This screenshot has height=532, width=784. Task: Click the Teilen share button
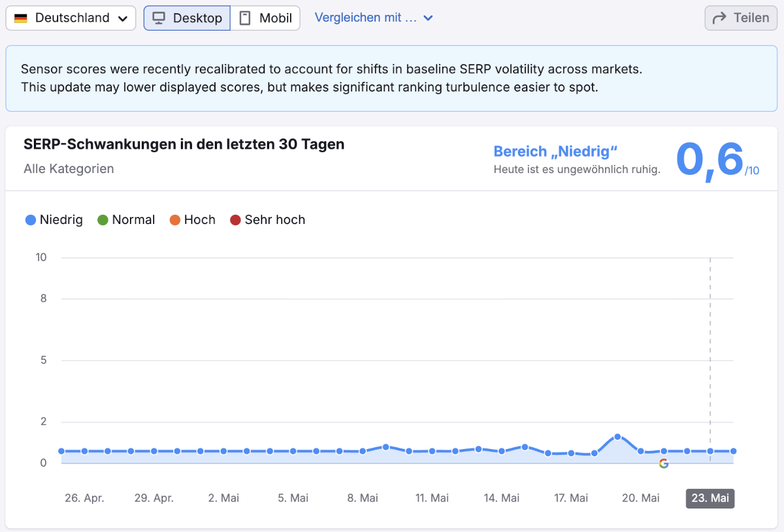(741, 18)
